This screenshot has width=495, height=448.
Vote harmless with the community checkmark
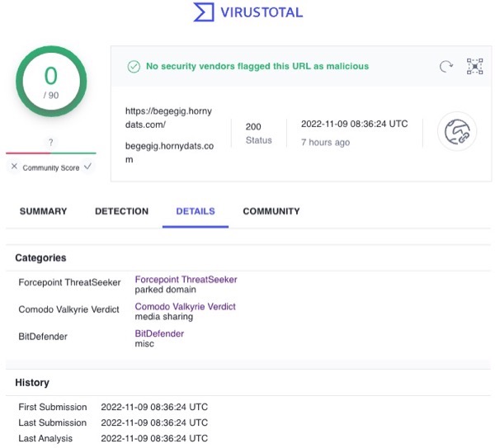click(x=87, y=166)
